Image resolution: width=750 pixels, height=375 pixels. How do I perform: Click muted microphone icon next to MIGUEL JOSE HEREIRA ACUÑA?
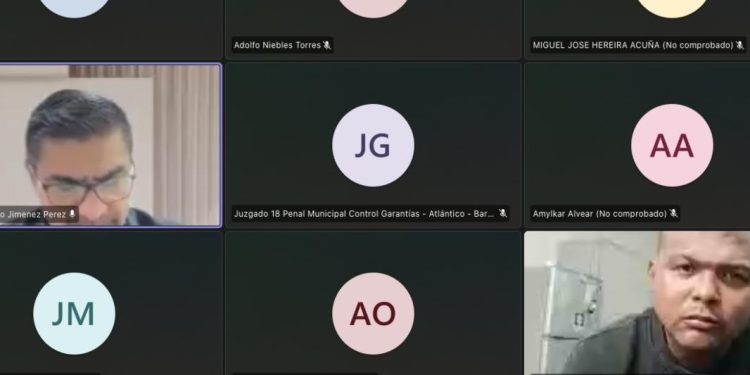pos(739,45)
